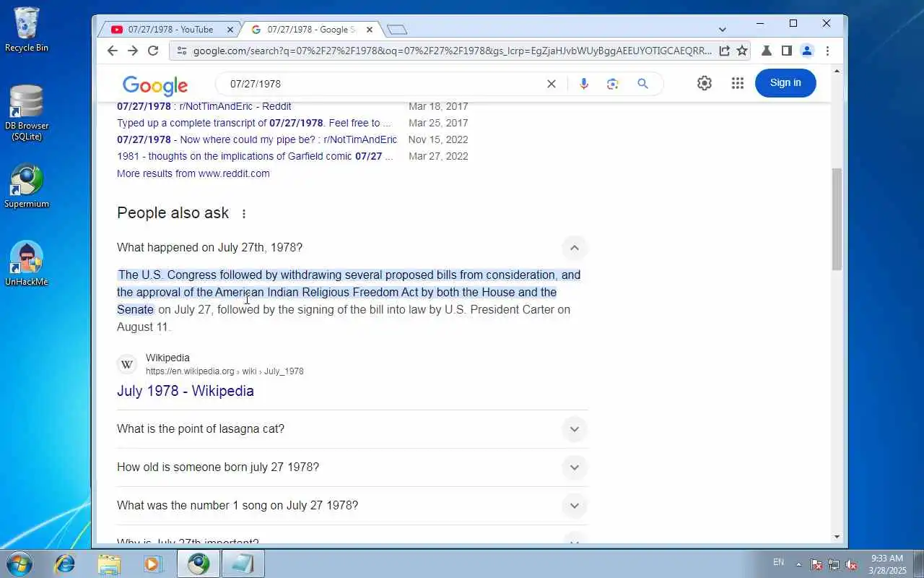Image resolution: width=924 pixels, height=578 pixels.
Task: Show hidden tray icons arrow
Action: pyautogui.click(x=798, y=564)
